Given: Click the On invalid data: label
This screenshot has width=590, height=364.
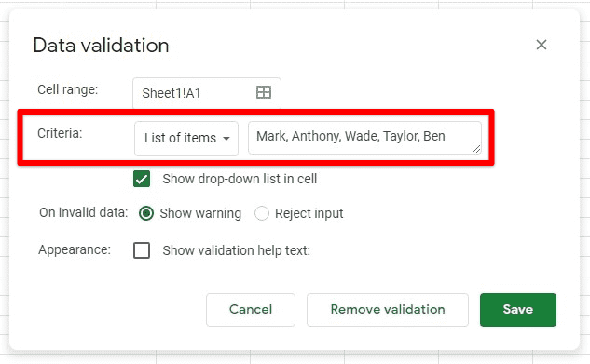Looking at the screenshot, I should [84, 212].
